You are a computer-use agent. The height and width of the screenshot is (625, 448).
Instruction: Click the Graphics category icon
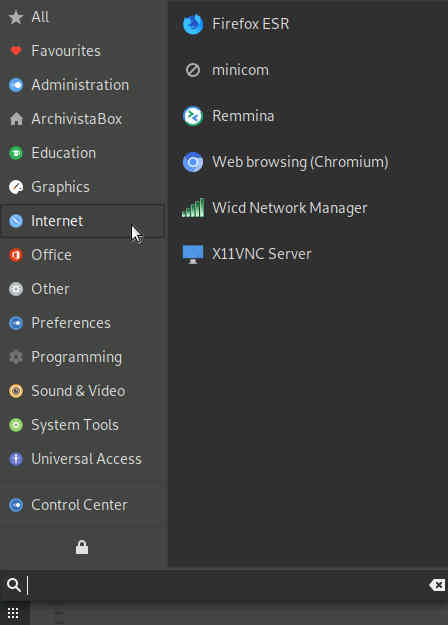click(x=16, y=187)
